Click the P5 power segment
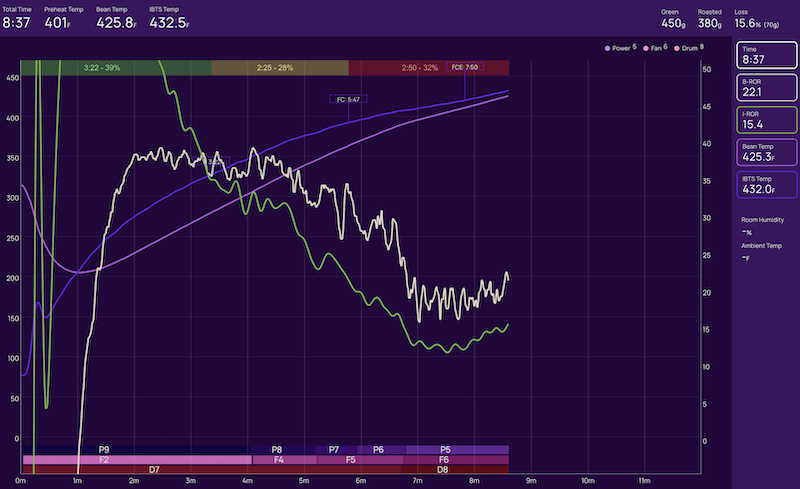 (x=445, y=450)
